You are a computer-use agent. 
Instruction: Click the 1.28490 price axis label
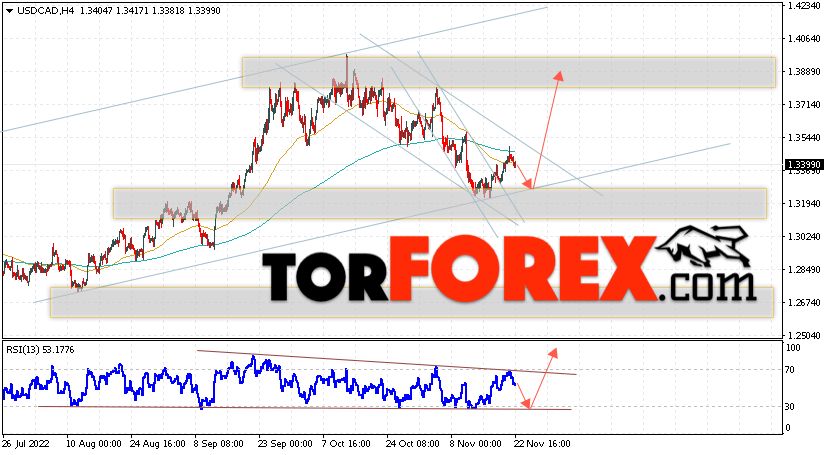click(803, 270)
